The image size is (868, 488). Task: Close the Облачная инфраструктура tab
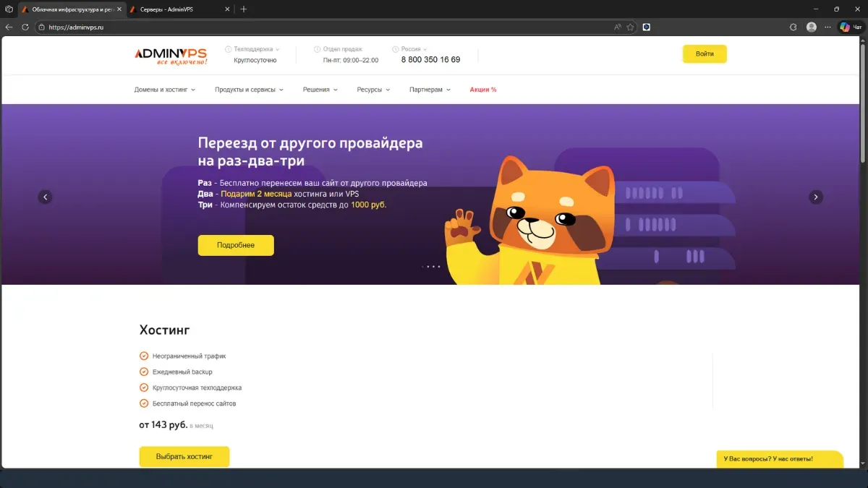tap(119, 9)
